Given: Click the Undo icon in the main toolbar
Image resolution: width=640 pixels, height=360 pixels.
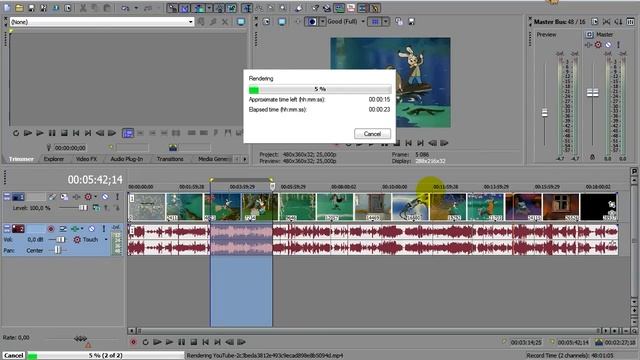Looking at the screenshot, I should pos(125,8).
